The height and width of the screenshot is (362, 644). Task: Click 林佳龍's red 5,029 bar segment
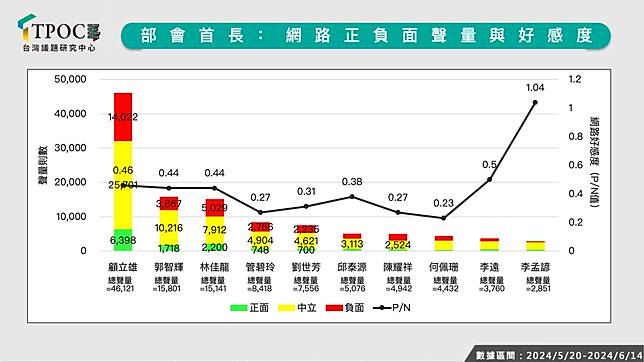[214, 208]
